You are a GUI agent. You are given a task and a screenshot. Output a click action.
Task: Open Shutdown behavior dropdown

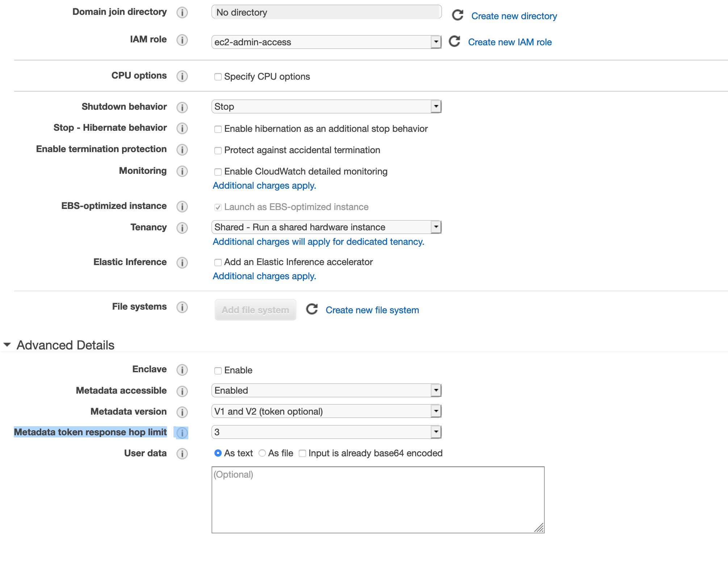pyautogui.click(x=326, y=106)
